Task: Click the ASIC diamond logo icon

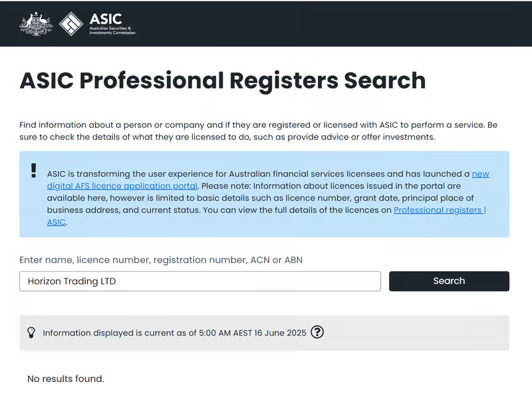Action: pos(70,24)
